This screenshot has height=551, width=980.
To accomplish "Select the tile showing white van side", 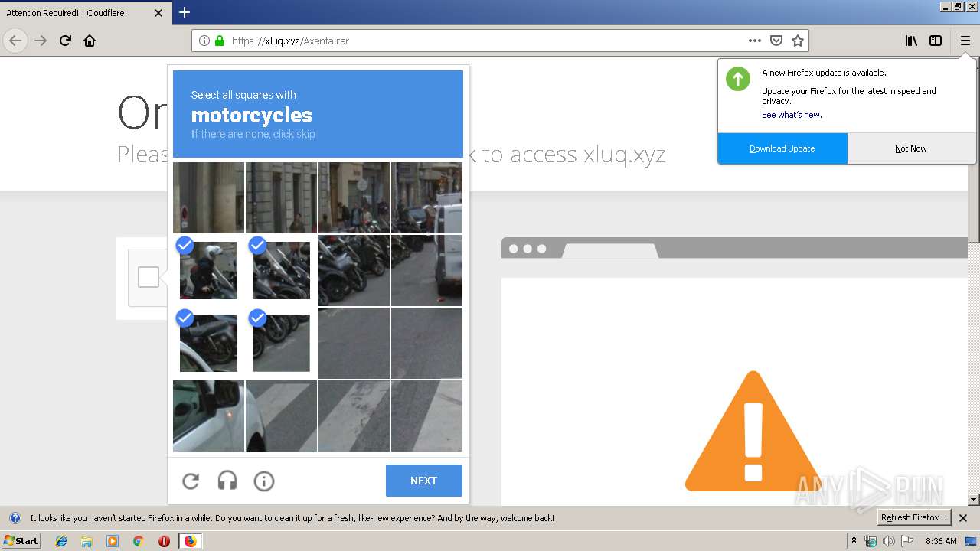I will [x=426, y=270].
